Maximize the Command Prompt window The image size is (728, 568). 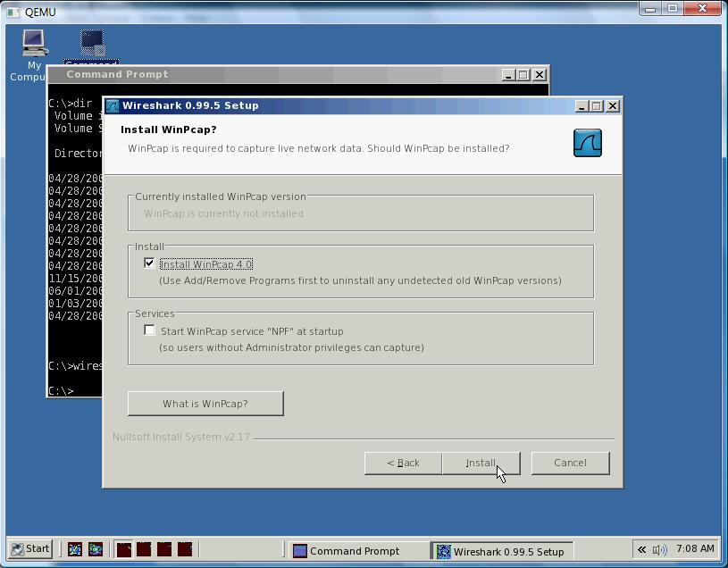(523, 75)
